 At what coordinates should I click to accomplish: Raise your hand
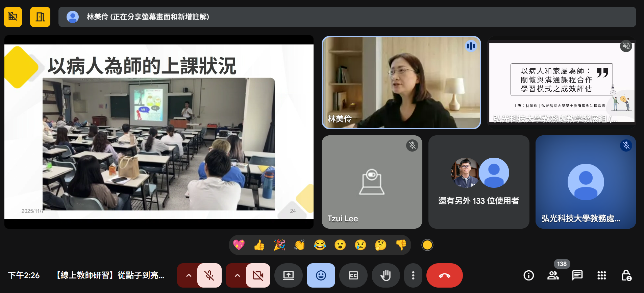tap(386, 275)
